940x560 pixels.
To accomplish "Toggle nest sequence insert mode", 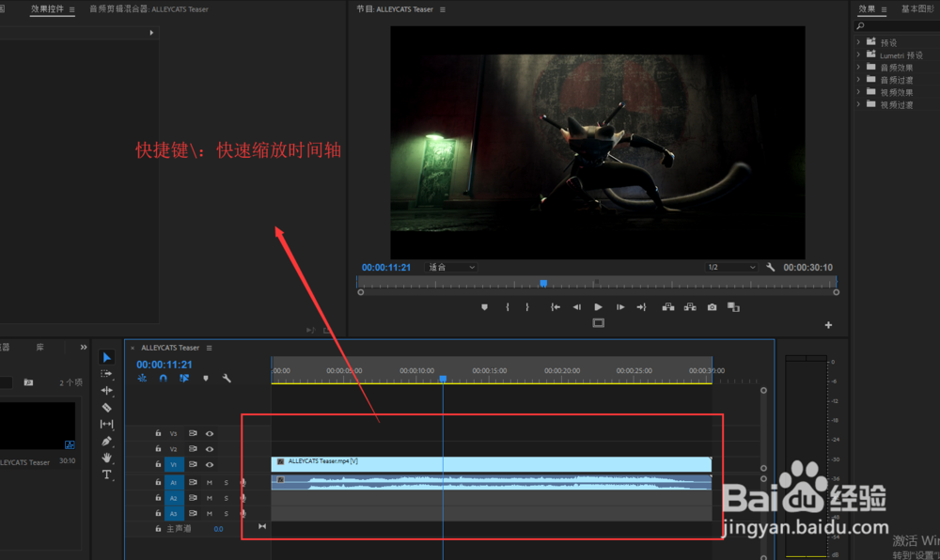I will 142,379.
